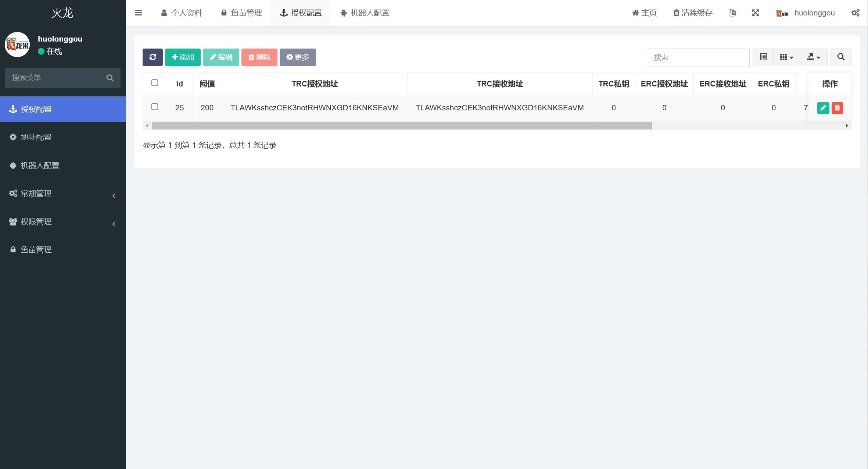Open the columns grid dropdown
The height and width of the screenshot is (469, 868).
[786, 57]
